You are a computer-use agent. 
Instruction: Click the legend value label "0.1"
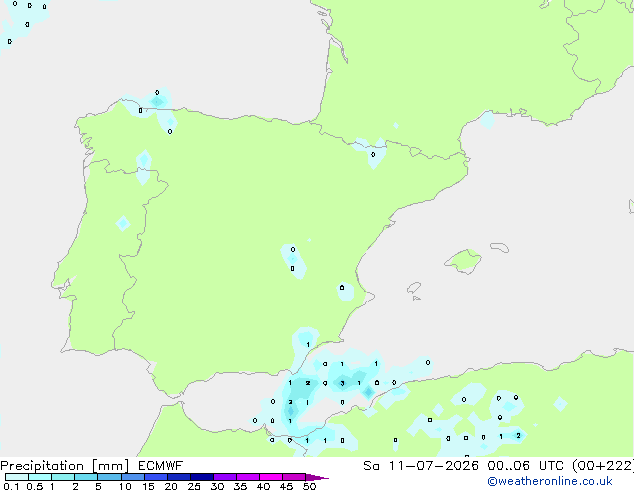[11, 486]
